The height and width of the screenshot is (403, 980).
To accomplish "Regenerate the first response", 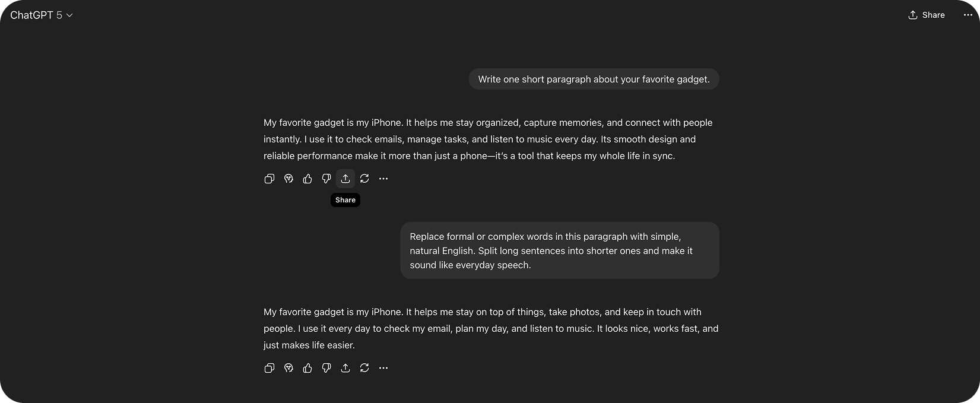I will (x=364, y=179).
